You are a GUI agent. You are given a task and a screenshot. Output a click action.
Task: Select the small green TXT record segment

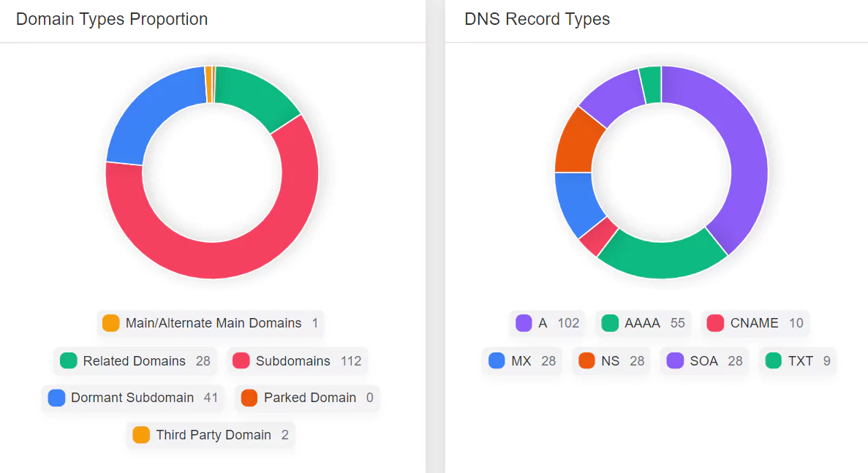pyautogui.click(x=651, y=85)
